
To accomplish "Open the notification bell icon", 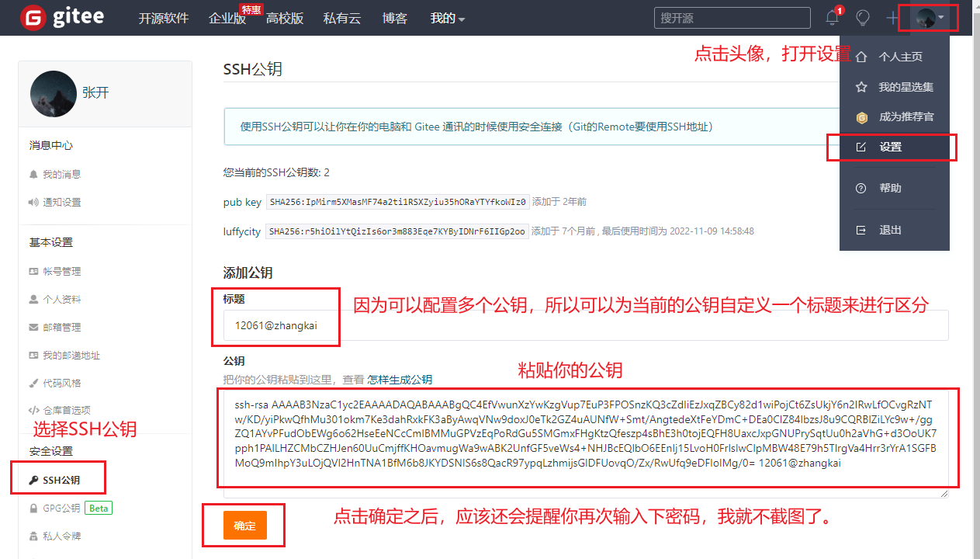I will pyautogui.click(x=833, y=18).
